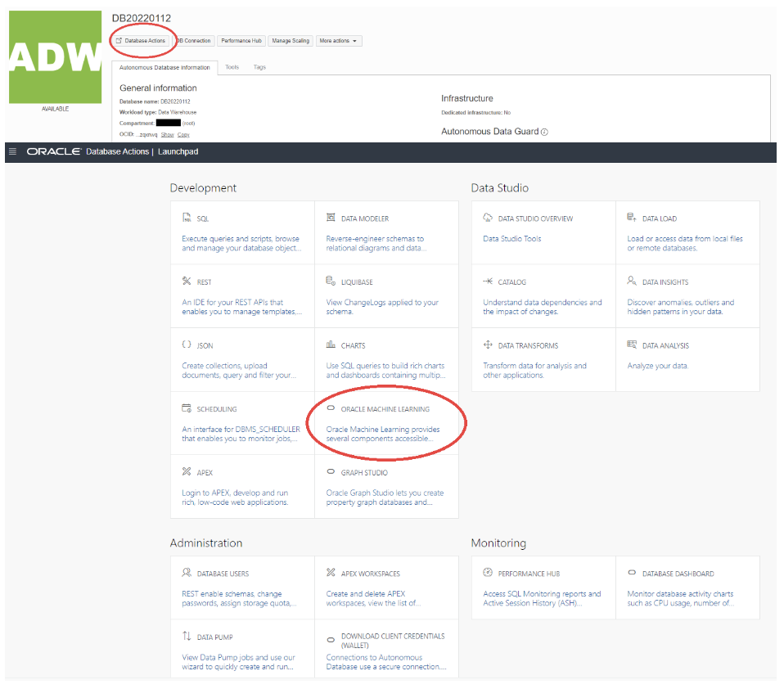
Task: Click the Data Insights icon
Action: 632,281
